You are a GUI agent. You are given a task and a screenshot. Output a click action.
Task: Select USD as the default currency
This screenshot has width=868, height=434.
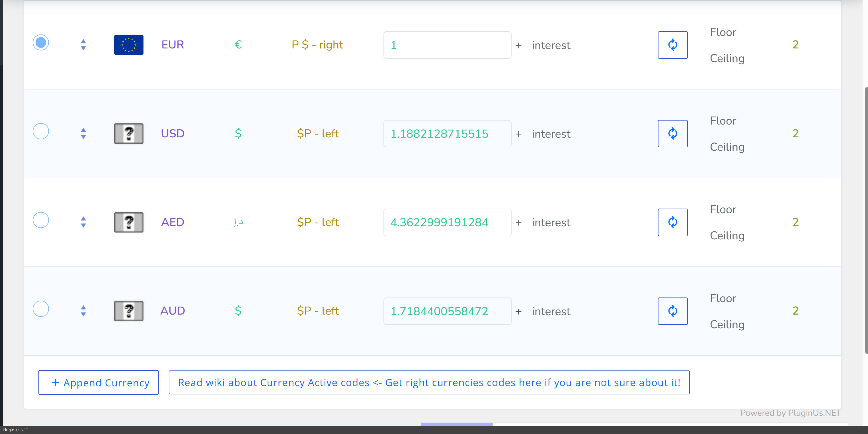[x=41, y=131]
